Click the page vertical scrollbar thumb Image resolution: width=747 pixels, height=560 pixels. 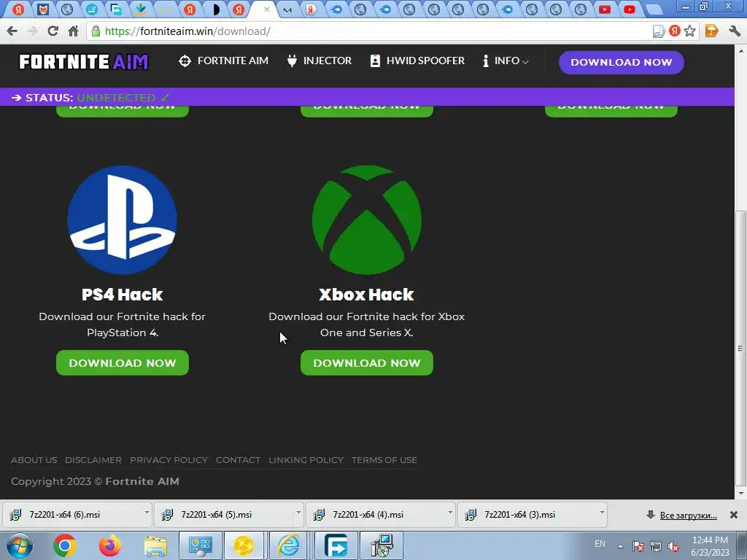[x=740, y=349]
